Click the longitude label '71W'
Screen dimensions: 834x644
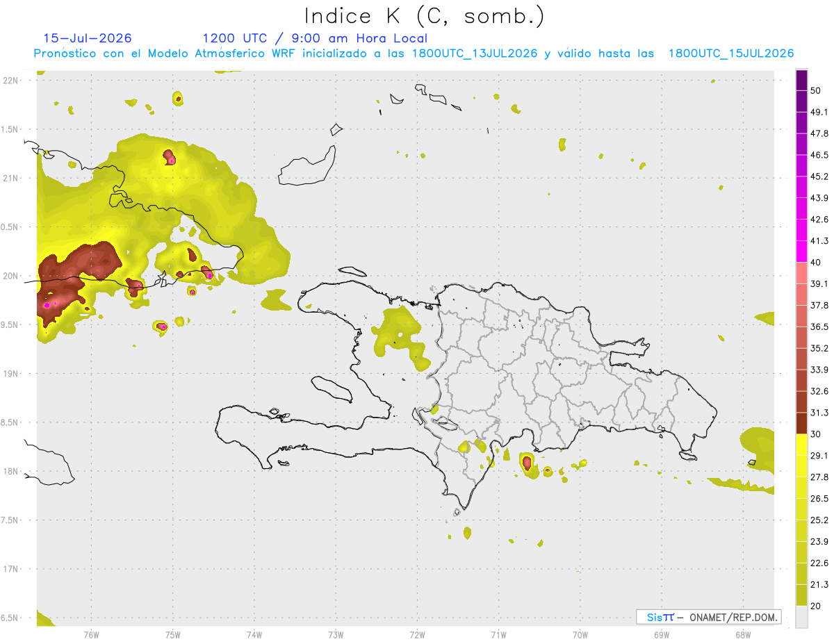[x=498, y=635]
